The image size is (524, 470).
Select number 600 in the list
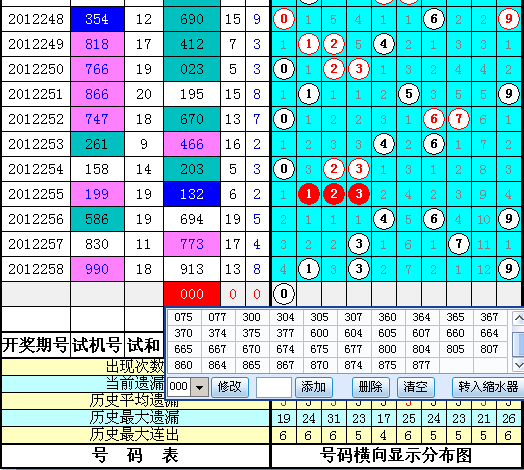pos(319,333)
